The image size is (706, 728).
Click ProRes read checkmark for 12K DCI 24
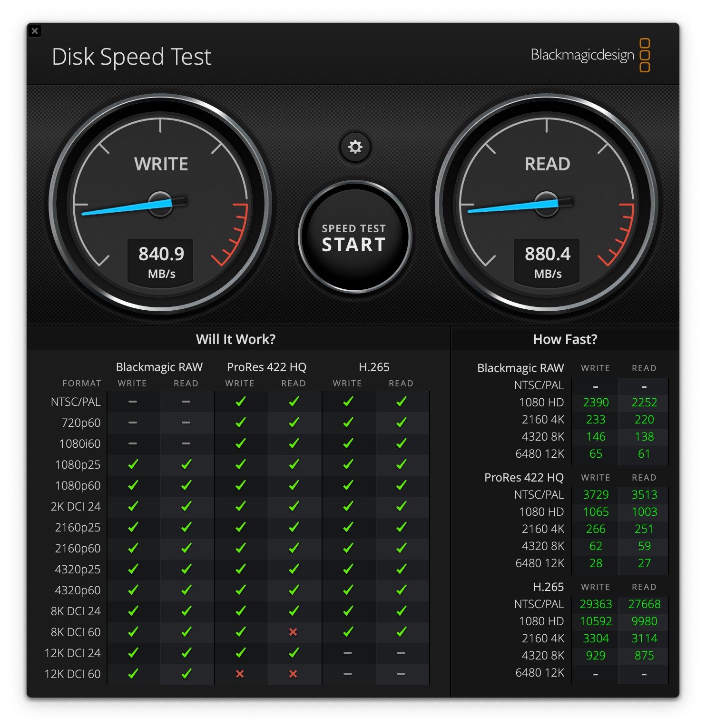[x=294, y=652]
